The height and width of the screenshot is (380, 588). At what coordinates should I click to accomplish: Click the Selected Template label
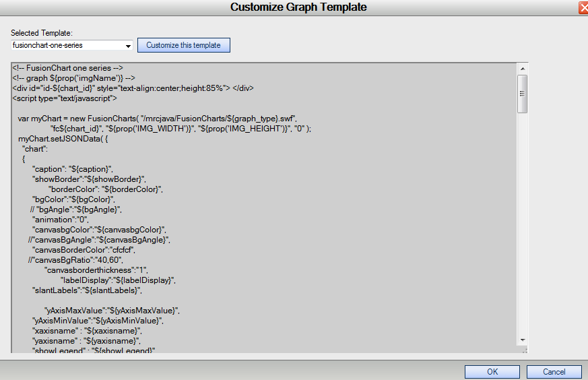pos(42,33)
